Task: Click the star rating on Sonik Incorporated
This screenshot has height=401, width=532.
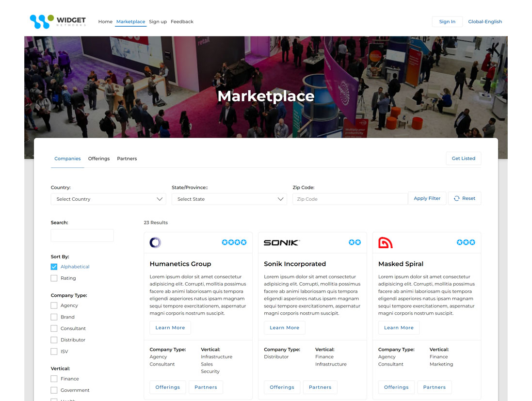Action: coord(355,241)
